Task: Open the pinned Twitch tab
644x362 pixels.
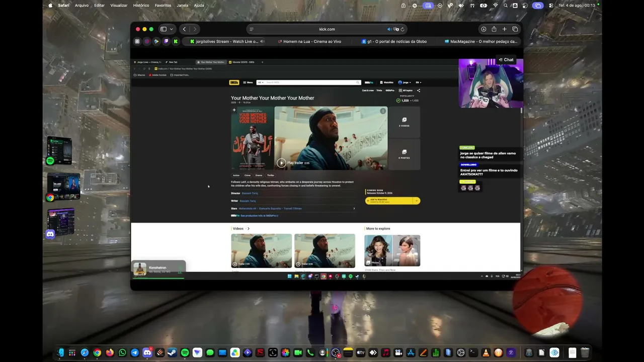Action: (x=166, y=41)
